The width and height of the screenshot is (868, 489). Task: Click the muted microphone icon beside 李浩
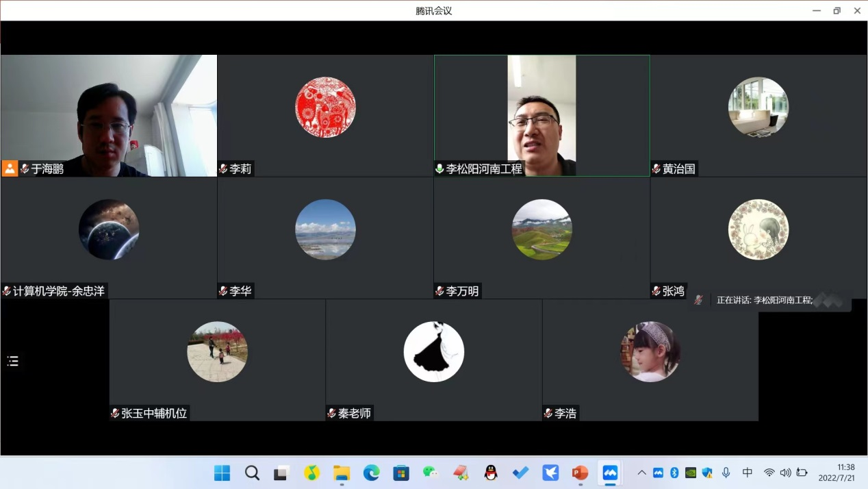point(548,413)
